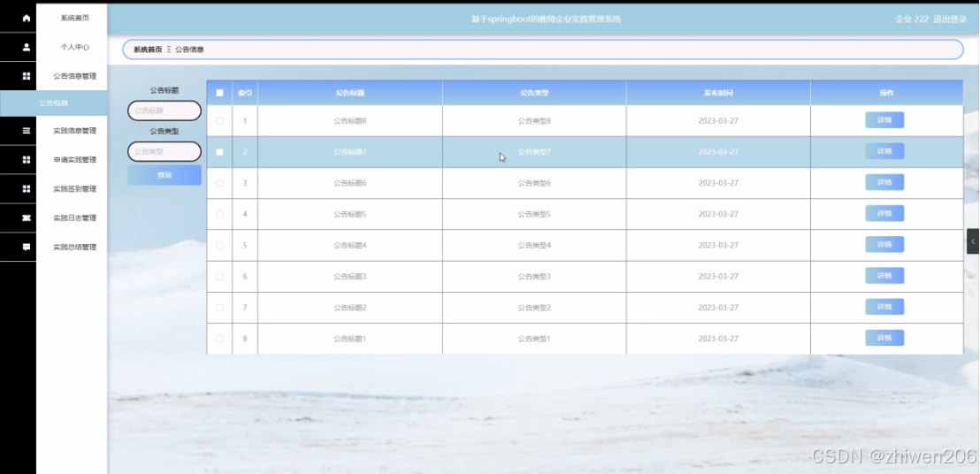Click 详情 button for 公告标题8
This screenshot has height=474, width=980.
pos(884,120)
